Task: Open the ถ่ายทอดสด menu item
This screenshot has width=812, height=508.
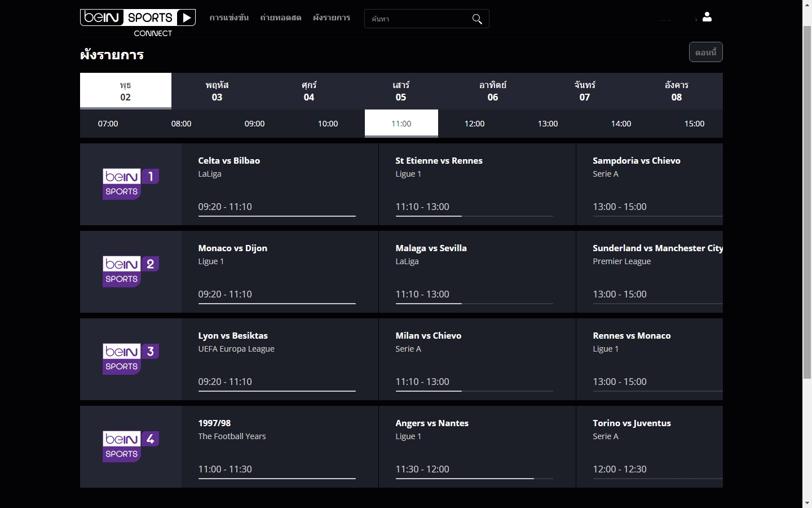Action: 281,17
